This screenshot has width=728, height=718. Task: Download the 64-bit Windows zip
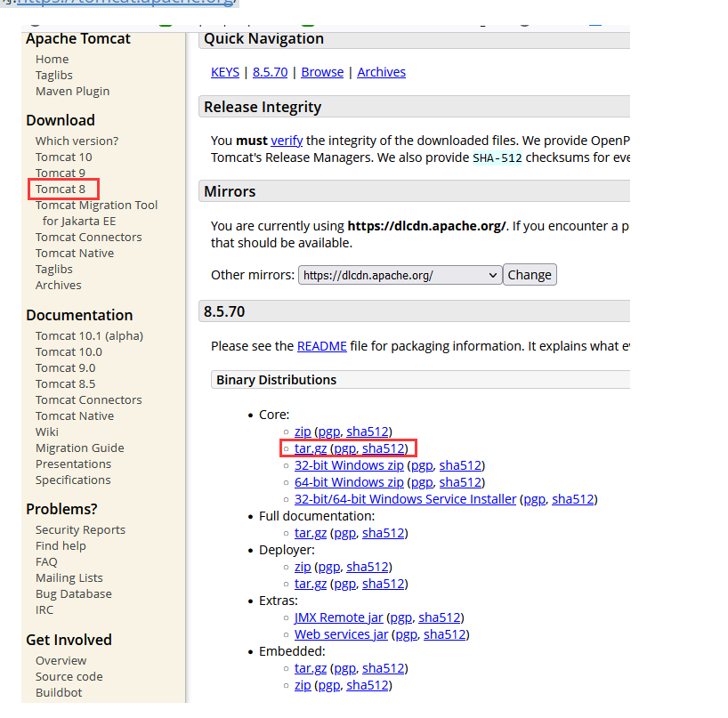[349, 482]
